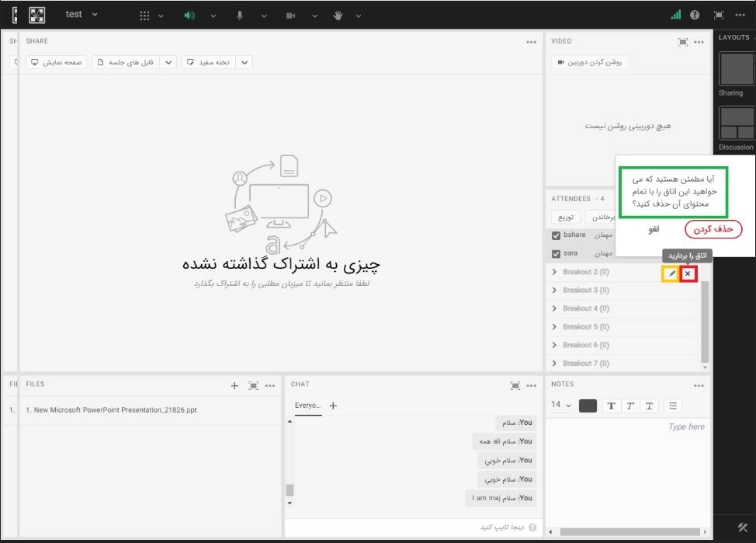Open the camera options arrow
This screenshot has width=756, height=543.
point(314,16)
